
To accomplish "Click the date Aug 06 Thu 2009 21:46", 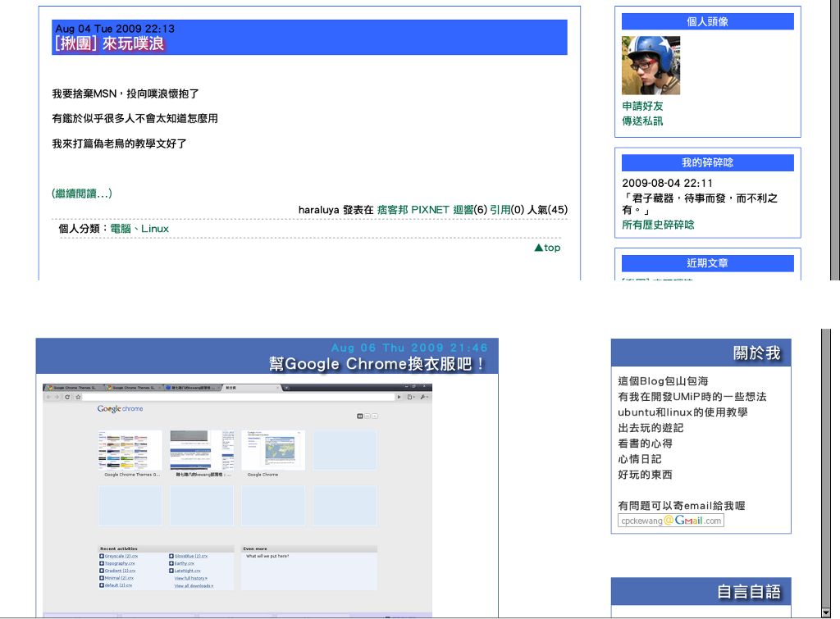I will click(409, 348).
